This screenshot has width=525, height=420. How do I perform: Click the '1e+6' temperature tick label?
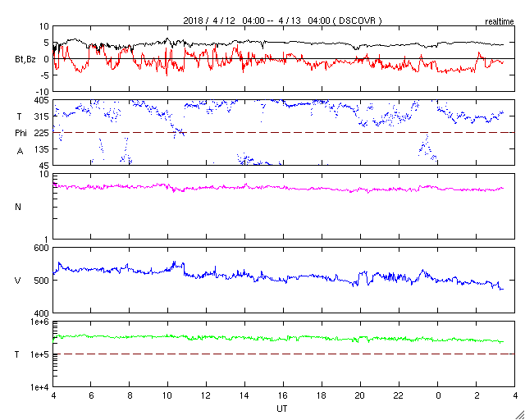[39, 322]
